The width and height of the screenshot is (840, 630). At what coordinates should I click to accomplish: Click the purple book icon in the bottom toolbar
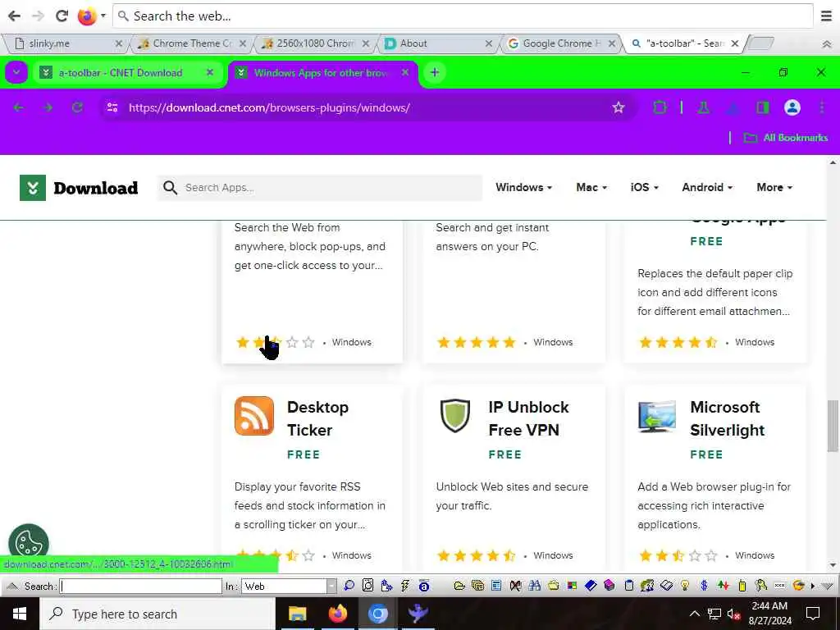[609, 586]
